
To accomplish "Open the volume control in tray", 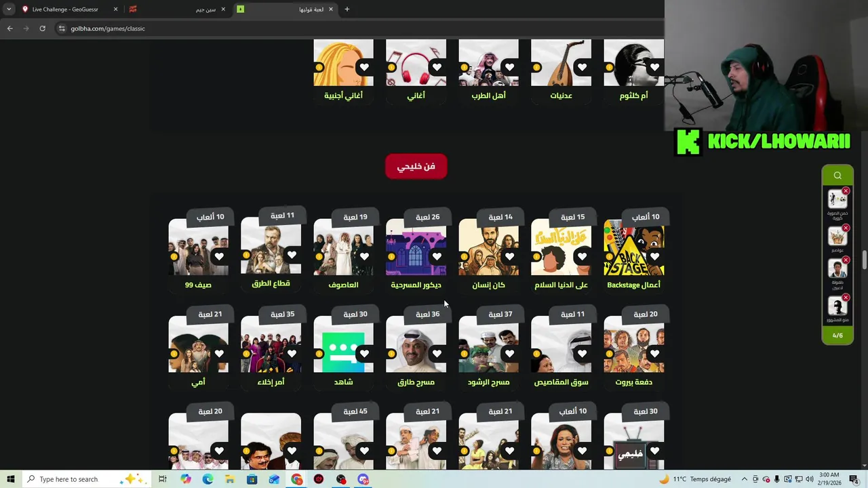I will point(809,479).
